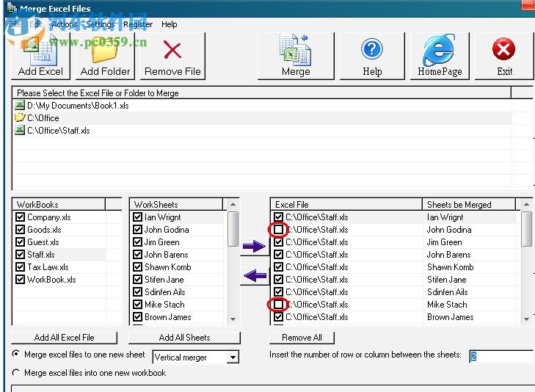Click Add All Sheets button
Image resolution: width=535 pixels, height=392 pixels.
click(185, 338)
